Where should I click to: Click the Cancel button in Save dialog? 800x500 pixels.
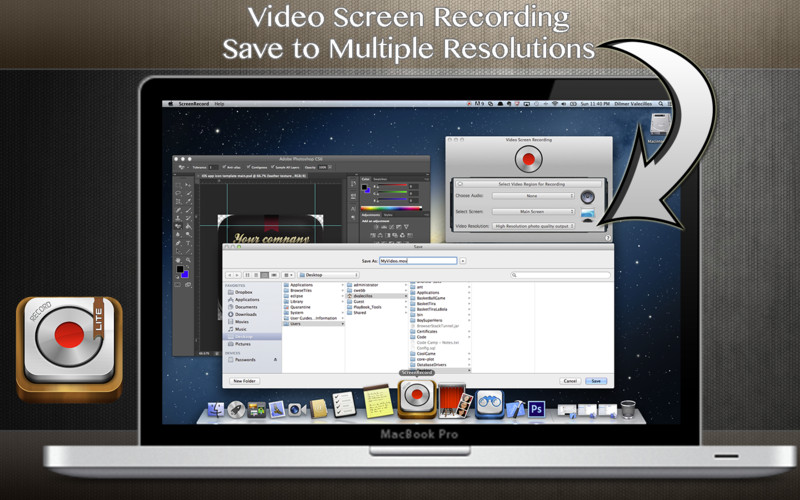pos(570,381)
